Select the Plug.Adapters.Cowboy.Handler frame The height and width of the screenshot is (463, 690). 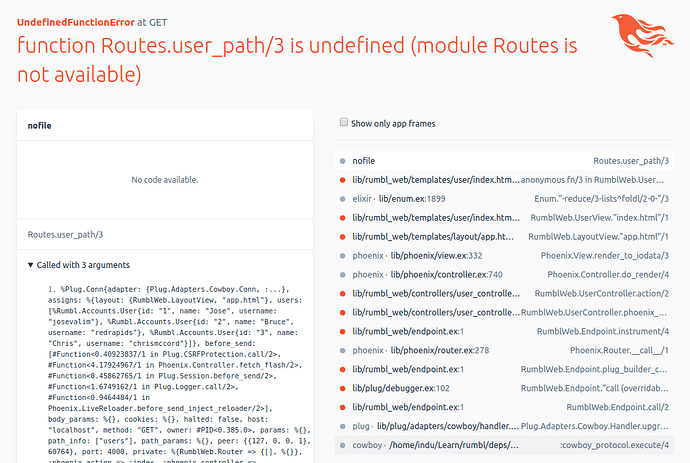pyautogui.click(x=504, y=426)
